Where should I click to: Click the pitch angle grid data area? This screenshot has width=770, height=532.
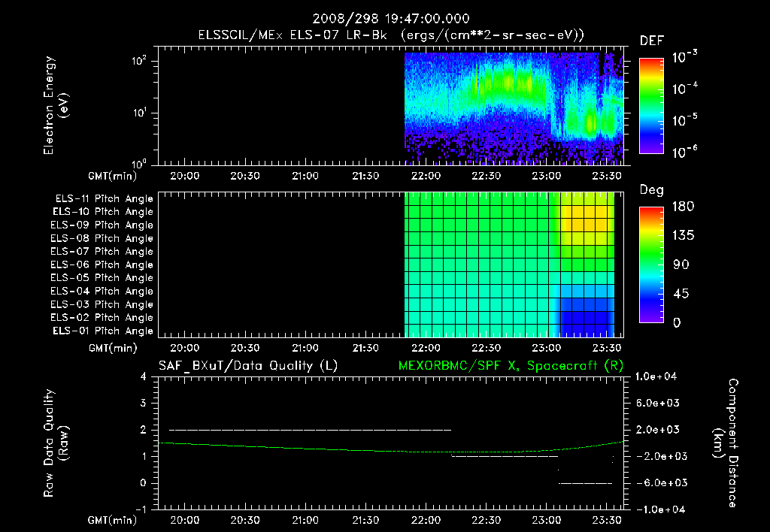509,265
